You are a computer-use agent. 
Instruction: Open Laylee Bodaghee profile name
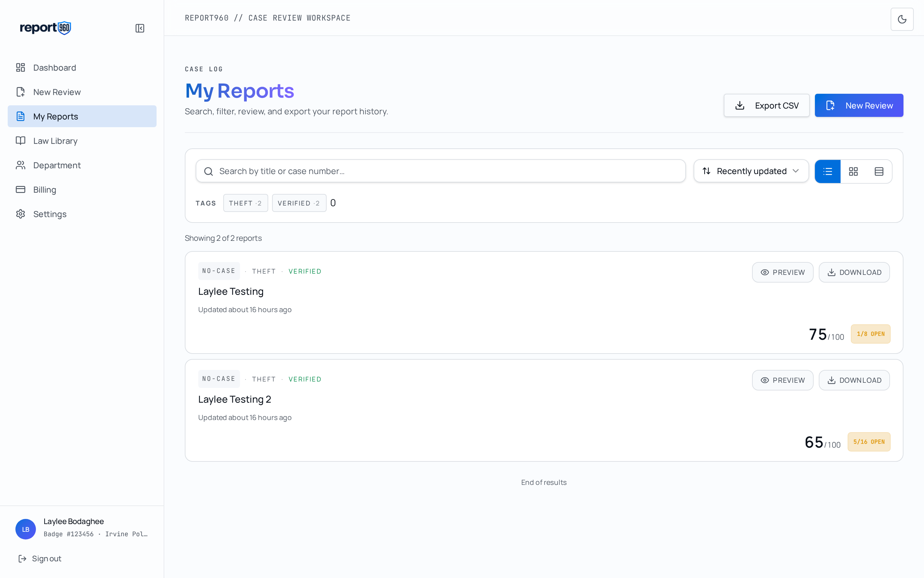[x=73, y=521]
